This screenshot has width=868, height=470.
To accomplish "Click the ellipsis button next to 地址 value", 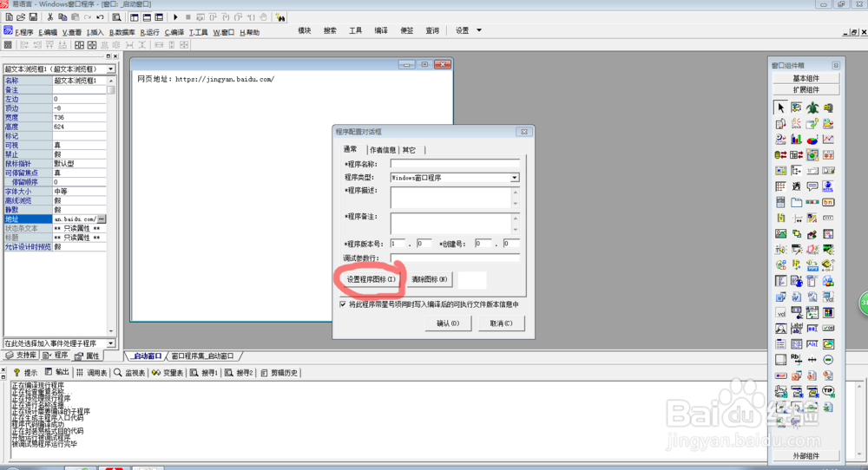I will click(102, 219).
